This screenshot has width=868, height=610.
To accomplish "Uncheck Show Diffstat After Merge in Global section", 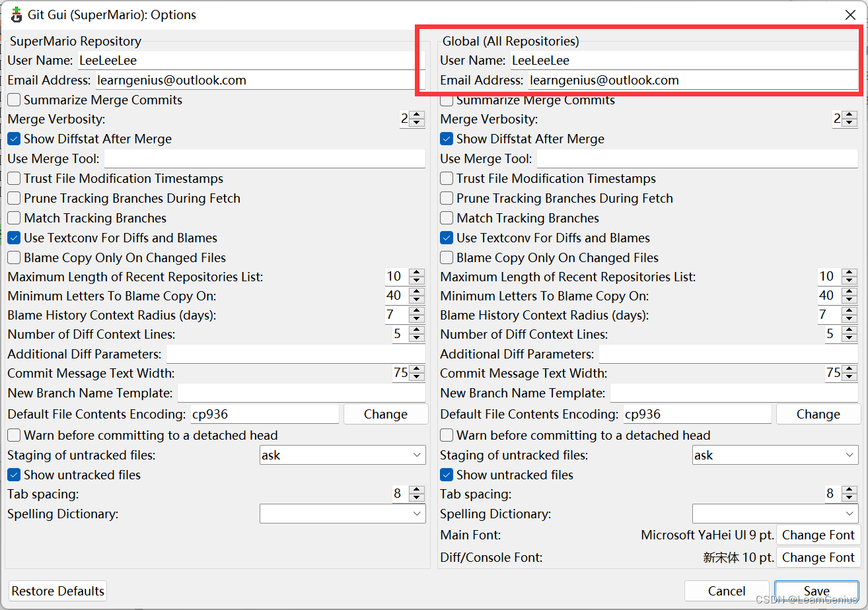I will coord(447,139).
